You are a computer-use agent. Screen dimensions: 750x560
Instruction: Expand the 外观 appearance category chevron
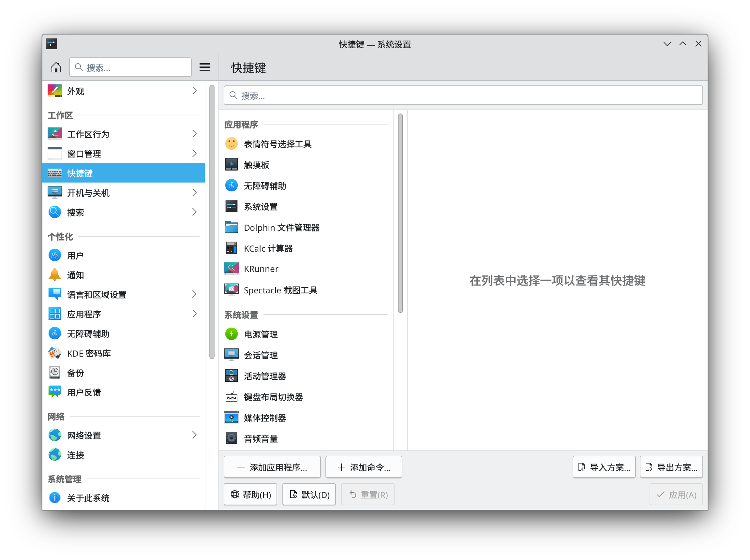coord(194,91)
